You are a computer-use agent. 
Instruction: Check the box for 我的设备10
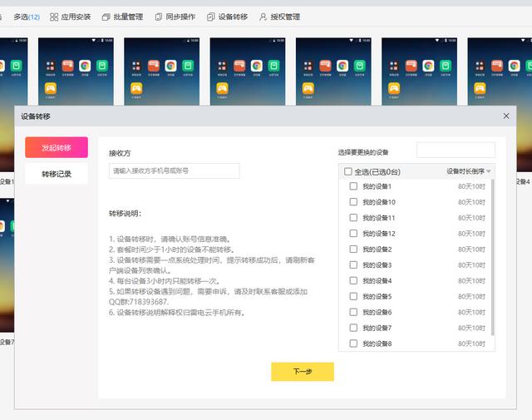[x=353, y=201]
